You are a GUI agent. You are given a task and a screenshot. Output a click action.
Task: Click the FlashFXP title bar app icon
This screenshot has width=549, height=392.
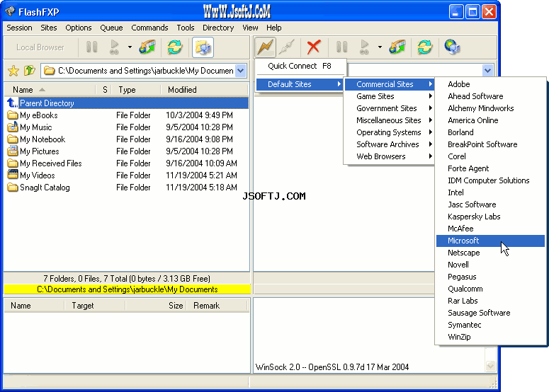click(x=10, y=11)
